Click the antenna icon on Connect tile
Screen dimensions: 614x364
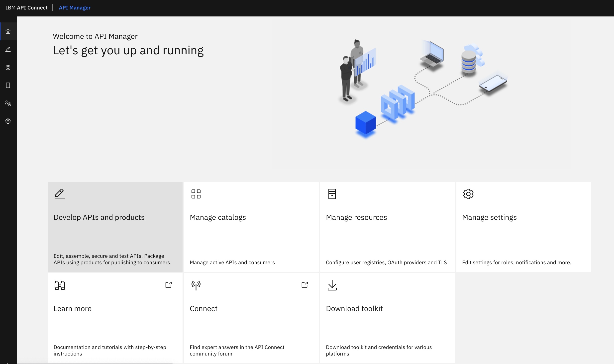tap(196, 285)
